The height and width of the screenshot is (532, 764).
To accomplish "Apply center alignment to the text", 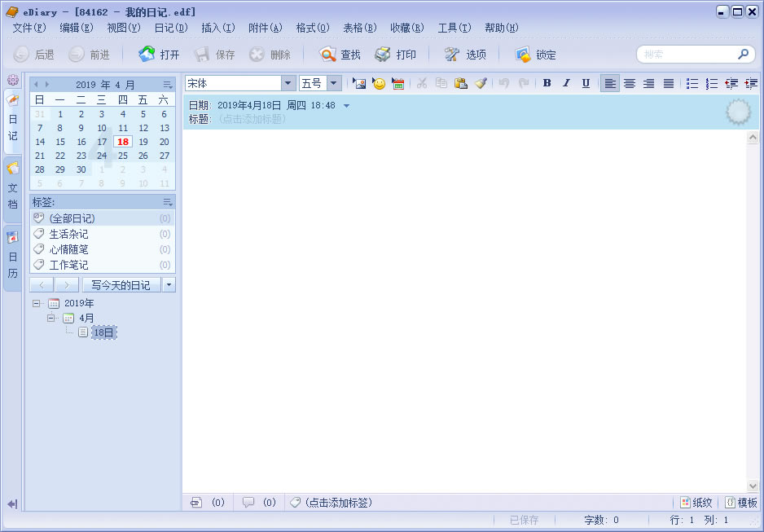I will pos(629,82).
